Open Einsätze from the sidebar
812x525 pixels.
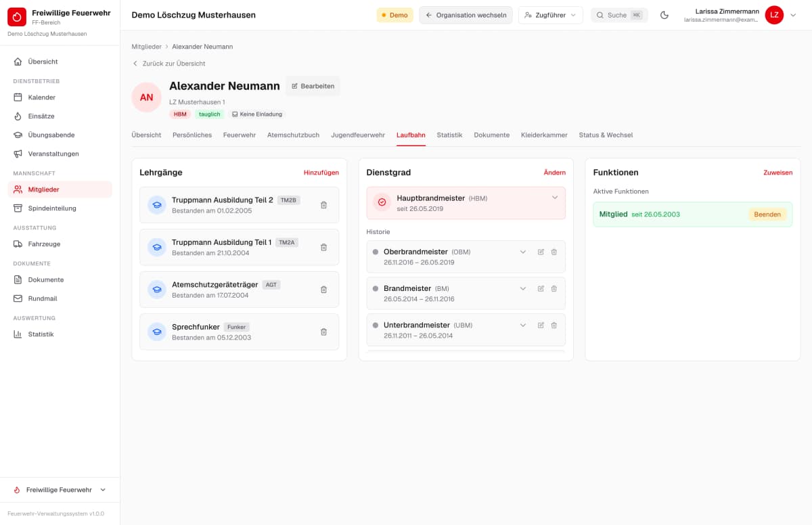[x=60, y=116]
